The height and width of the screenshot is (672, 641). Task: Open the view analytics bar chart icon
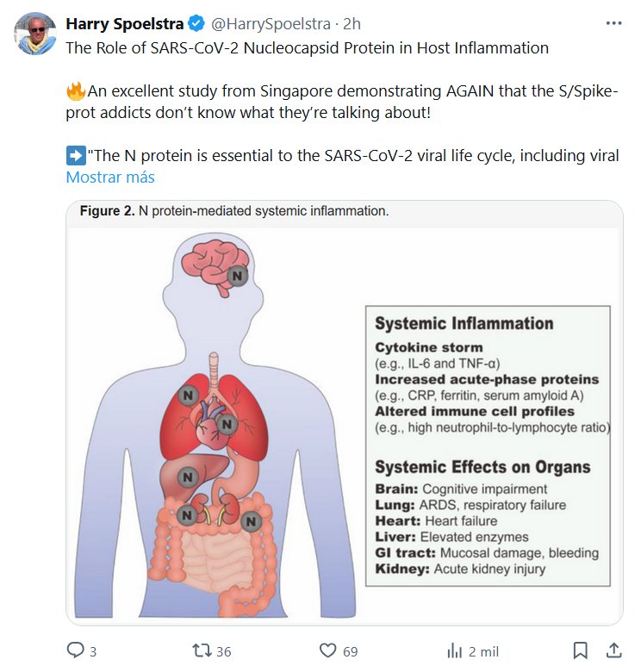click(454, 650)
